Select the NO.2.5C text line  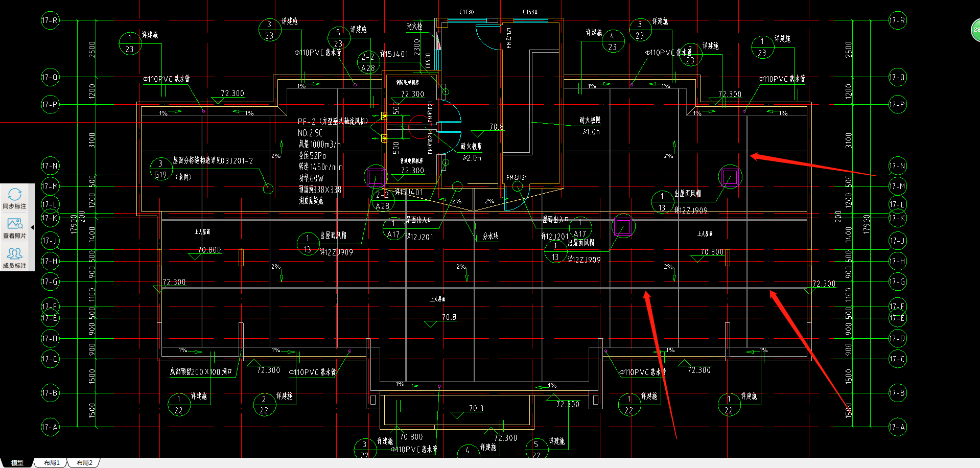[x=310, y=133]
